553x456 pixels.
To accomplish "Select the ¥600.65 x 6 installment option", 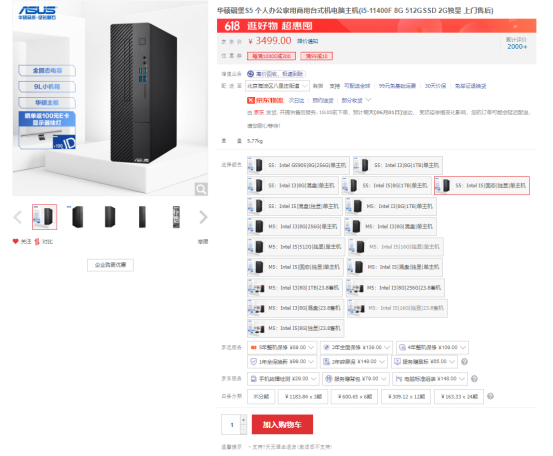I will (355, 396).
